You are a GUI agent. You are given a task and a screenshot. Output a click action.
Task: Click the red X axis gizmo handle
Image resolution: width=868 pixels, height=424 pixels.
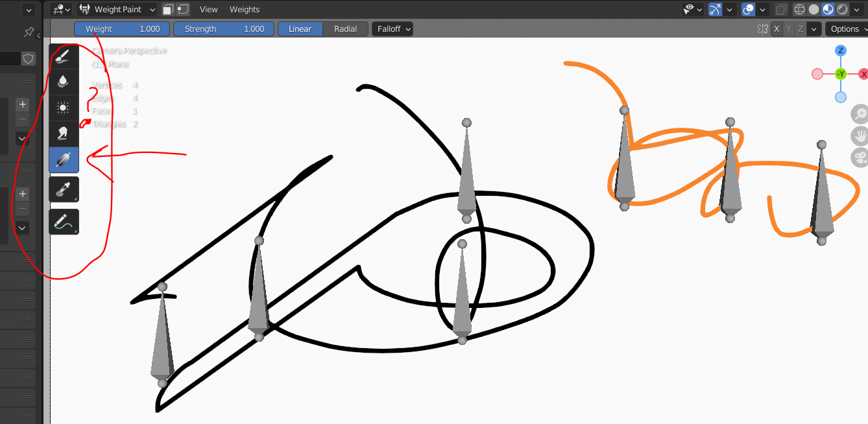coord(863,74)
